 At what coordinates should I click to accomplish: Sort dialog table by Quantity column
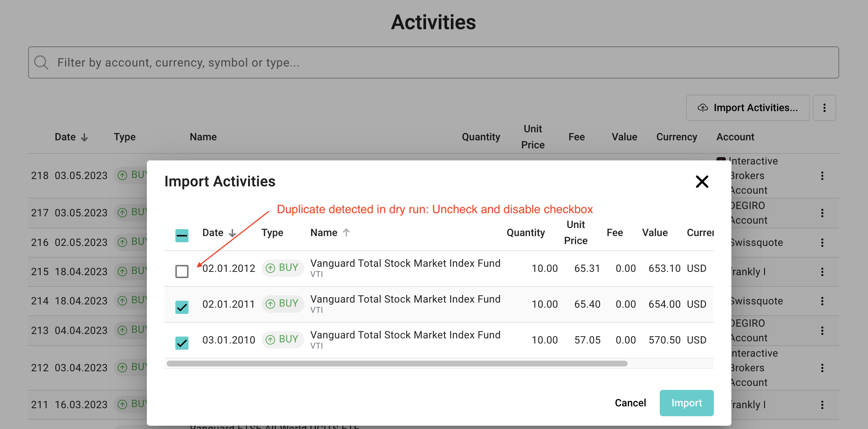(x=526, y=233)
